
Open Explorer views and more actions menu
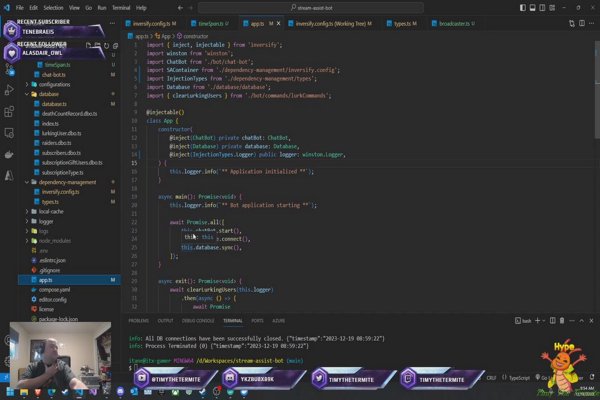click(112, 23)
